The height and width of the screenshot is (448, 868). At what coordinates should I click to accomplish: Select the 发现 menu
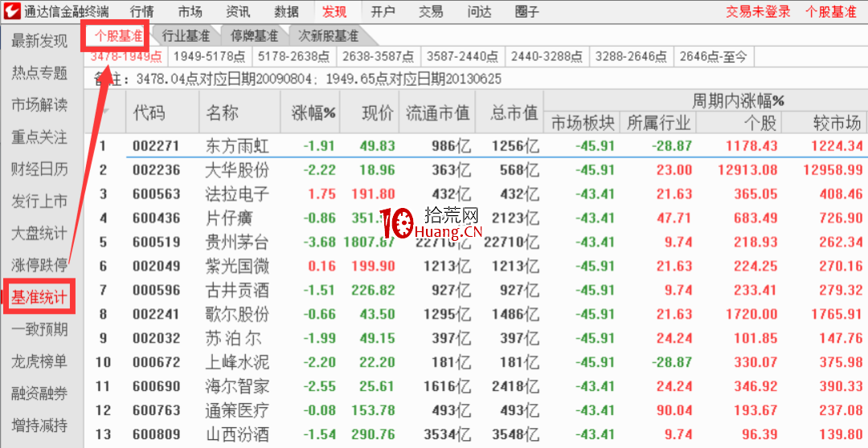(334, 11)
